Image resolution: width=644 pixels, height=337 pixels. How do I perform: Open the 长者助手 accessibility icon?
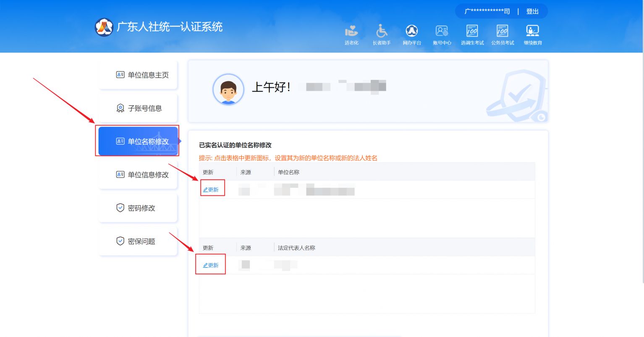[382, 32]
